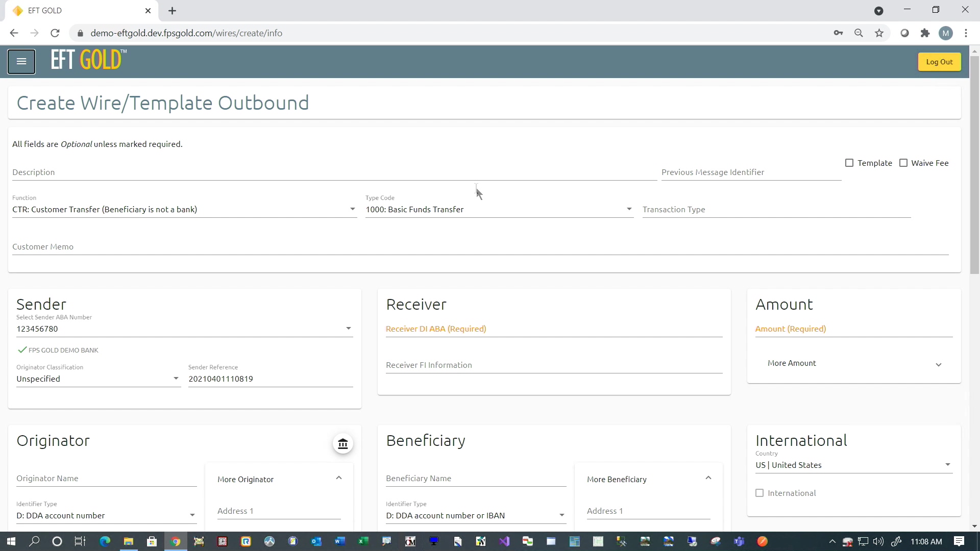Open Excel from the taskbar
Image resolution: width=980 pixels, height=551 pixels.
[x=363, y=541]
